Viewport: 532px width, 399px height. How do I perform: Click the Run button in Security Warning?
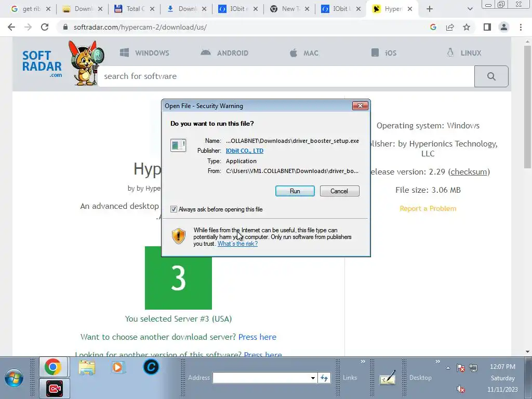(x=295, y=191)
